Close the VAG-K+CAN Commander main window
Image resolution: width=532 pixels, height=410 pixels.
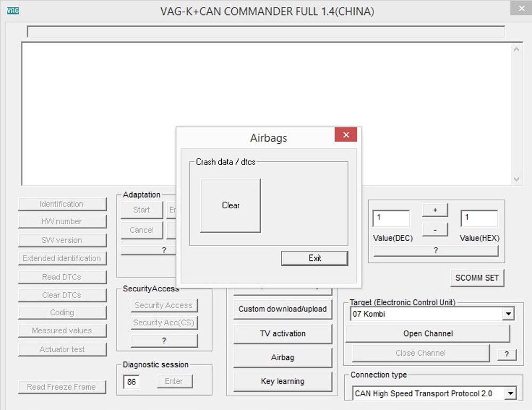point(521,8)
